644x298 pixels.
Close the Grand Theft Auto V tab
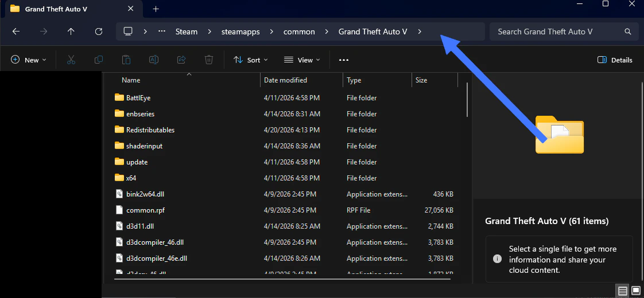[x=131, y=9]
